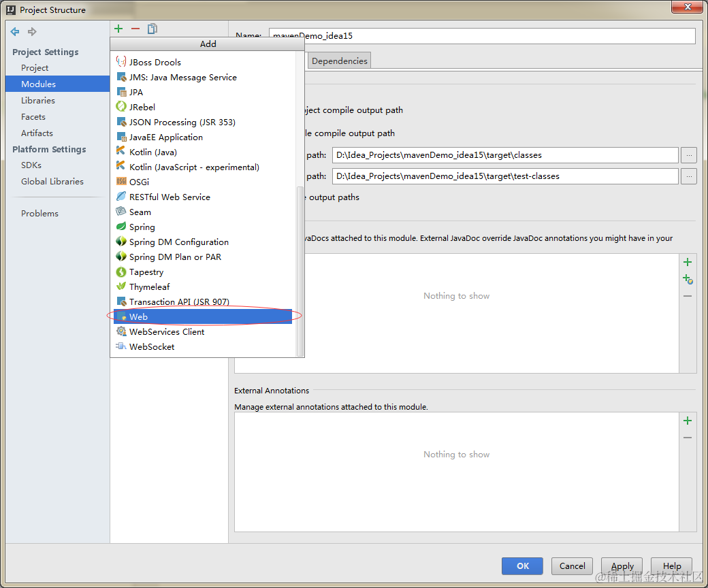708x588 pixels.
Task: Click the target\test-classes path field
Action: [505, 176]
